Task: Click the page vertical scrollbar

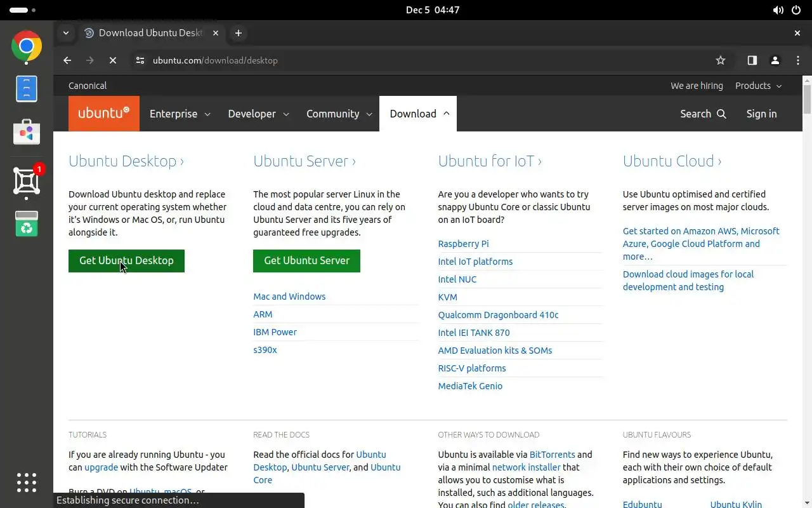Action: point(807,98)
